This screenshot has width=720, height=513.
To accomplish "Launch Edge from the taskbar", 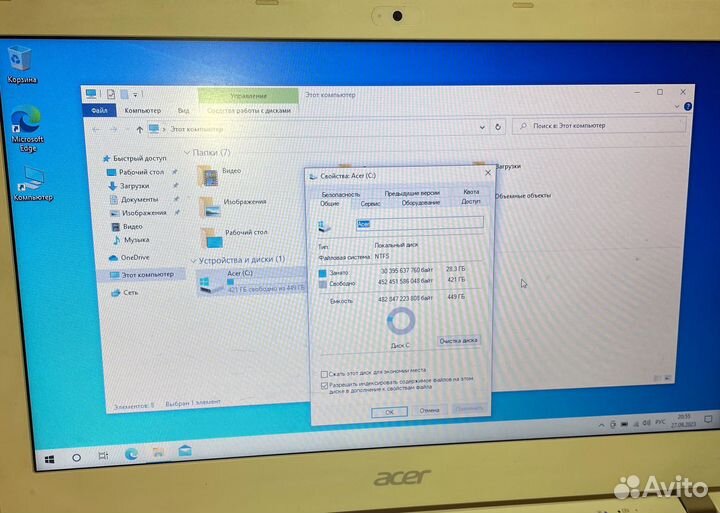I will [x=131, y=454].
